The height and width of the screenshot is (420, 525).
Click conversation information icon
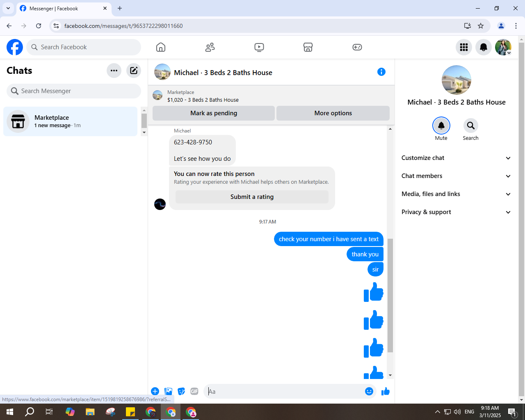(x=381, y=72)
